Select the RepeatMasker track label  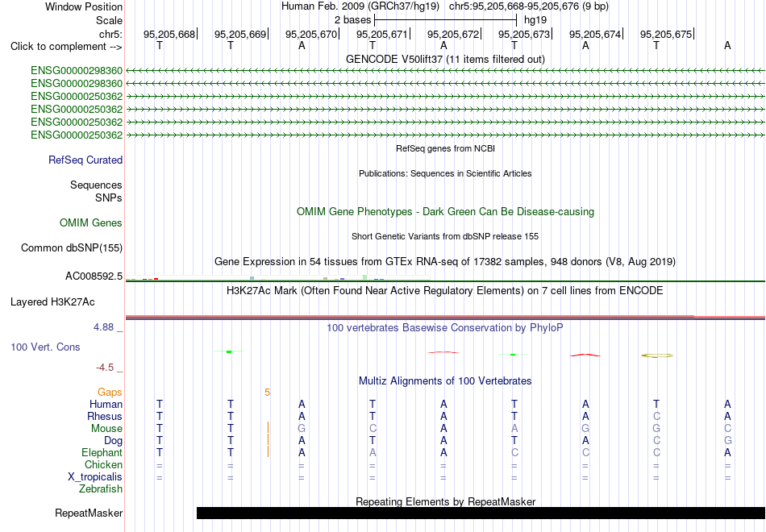[89, 513]
